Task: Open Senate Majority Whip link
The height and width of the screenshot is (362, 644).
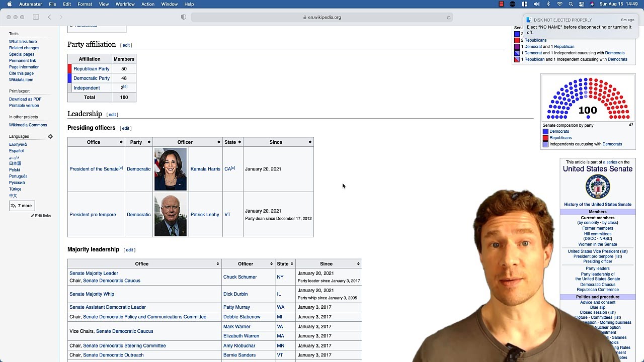Action: [92, 294]
